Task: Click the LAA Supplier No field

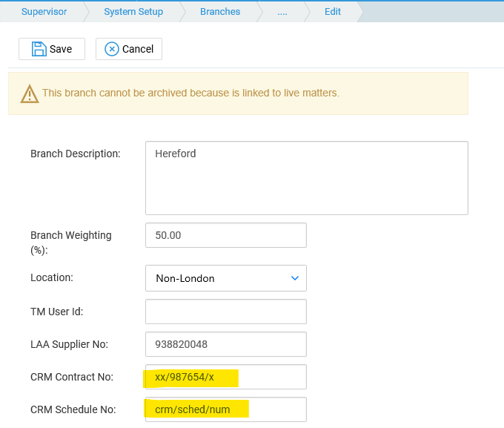Action: pos(226,344)
